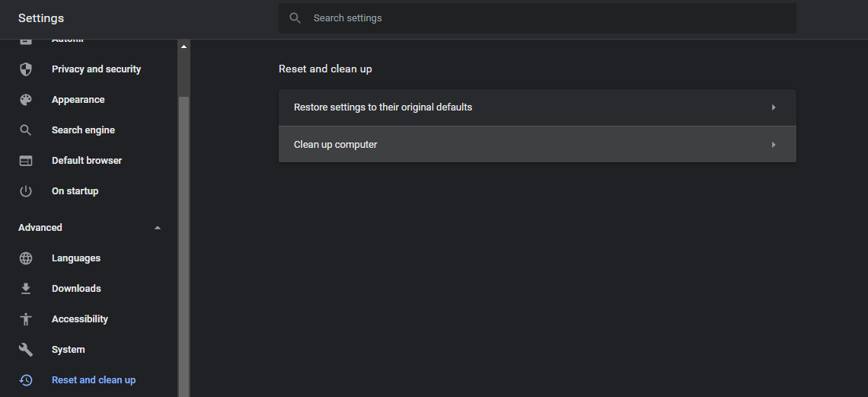Click the Languages globe icon
868x397 pixels.
pos(26,258)
